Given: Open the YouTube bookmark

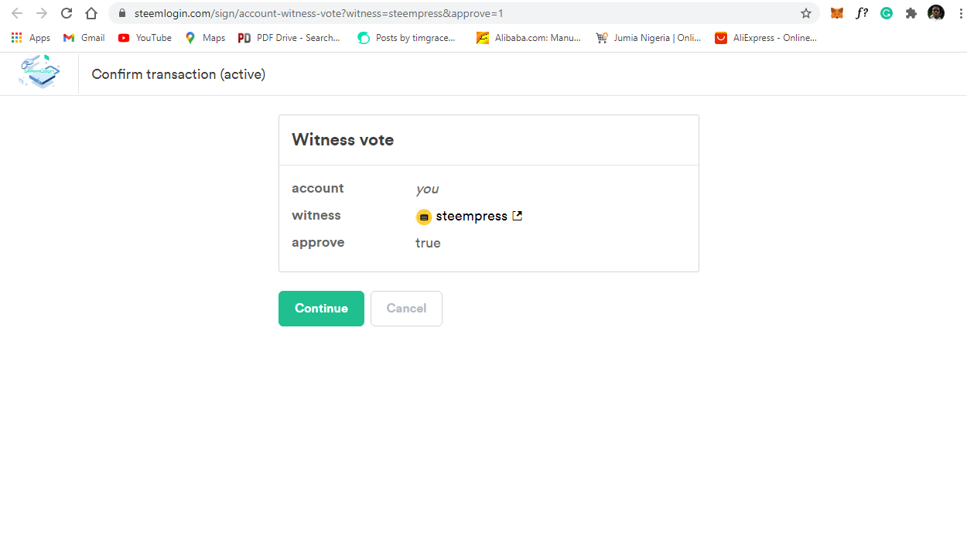Looking at the screenshot, I should (144, 37).
